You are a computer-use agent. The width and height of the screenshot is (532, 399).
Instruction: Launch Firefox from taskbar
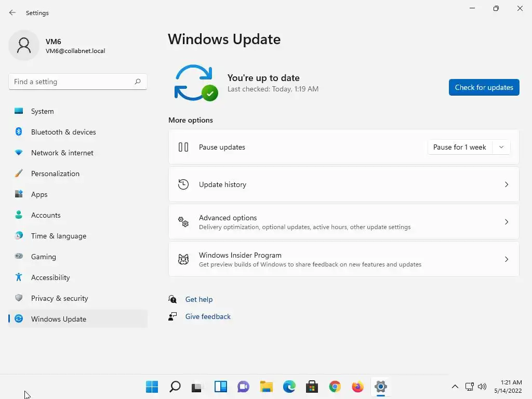[x=357, y=387]
